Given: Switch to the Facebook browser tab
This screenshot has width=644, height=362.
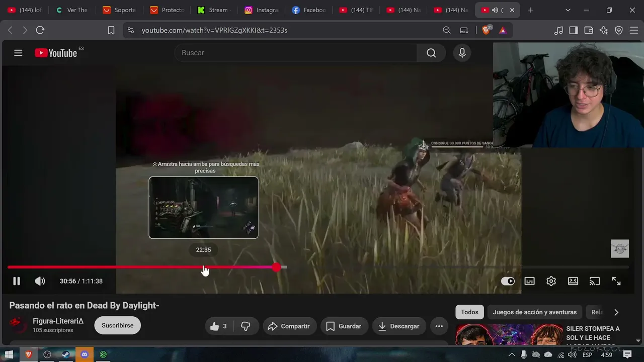Looking at the screenshot, I should click(308, 10).
